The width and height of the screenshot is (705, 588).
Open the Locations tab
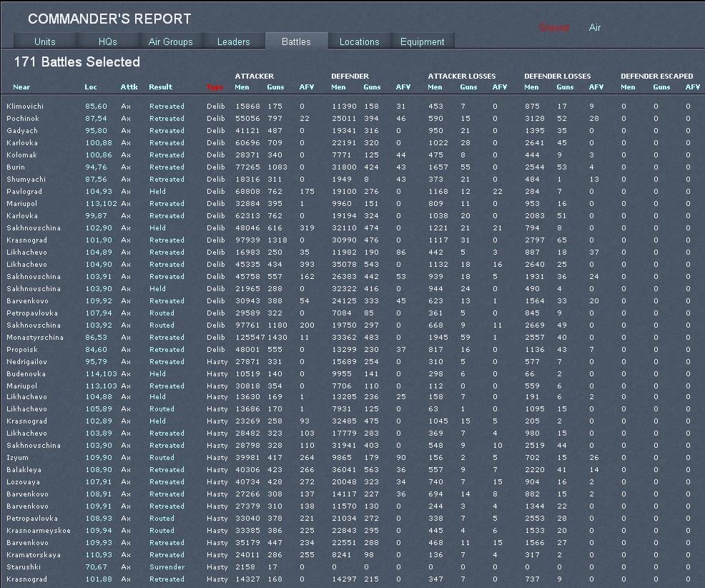click(359, 41)
